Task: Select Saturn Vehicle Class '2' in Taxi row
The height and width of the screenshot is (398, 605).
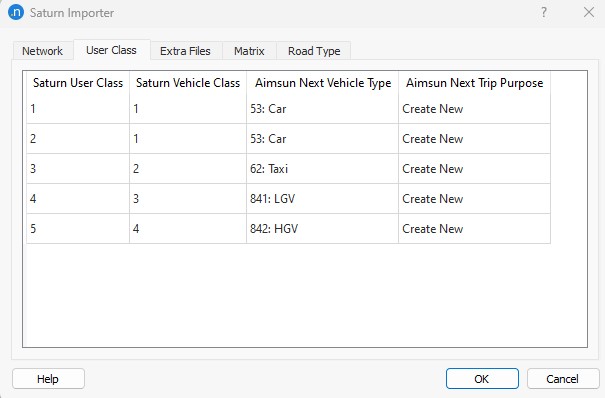Action: 188,169
